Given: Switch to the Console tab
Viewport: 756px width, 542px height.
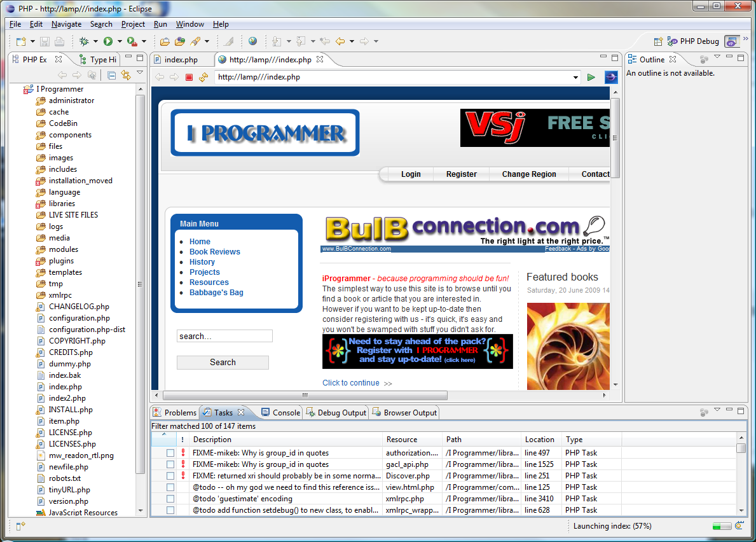Looking at the screenshot, I should point(281,412).
